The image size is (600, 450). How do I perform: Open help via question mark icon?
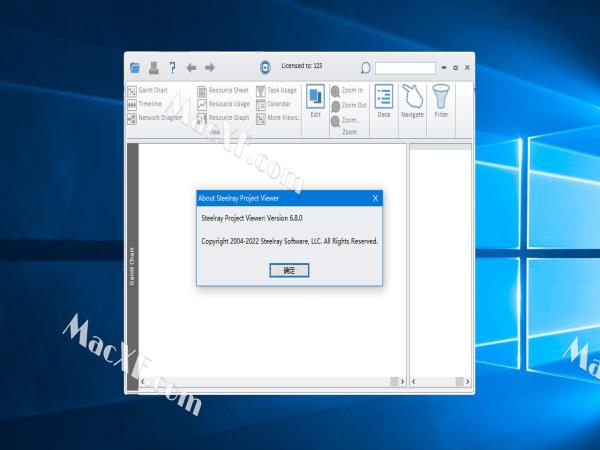173,68
